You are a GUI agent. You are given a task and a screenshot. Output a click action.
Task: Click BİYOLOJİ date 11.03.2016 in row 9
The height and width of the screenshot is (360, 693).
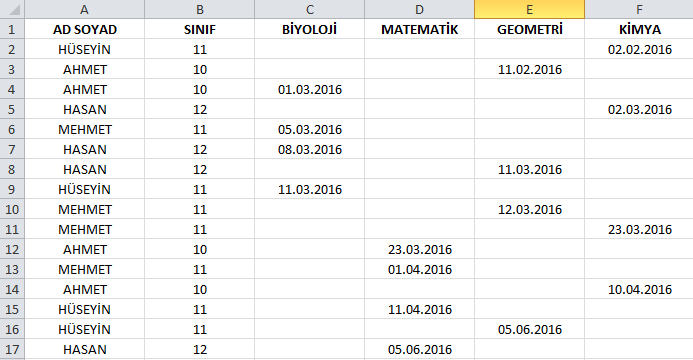tap(309, 189)
